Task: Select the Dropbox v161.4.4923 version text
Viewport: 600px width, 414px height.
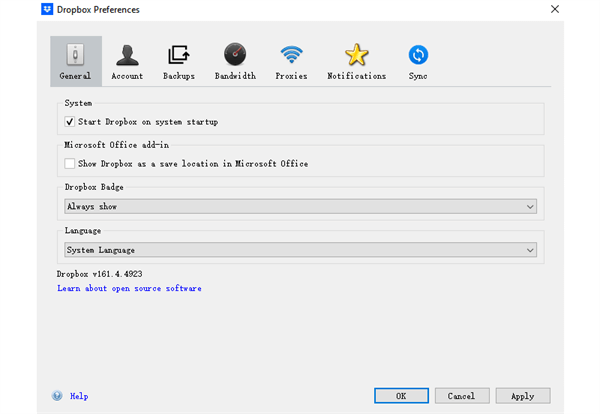Action: (99, 274)
